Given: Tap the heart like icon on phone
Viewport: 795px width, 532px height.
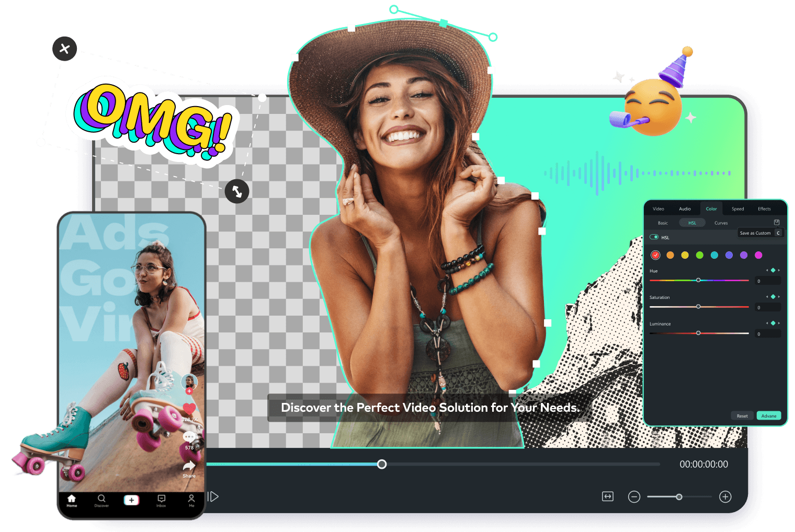Looking at the screenshot, I should (189, 409).
